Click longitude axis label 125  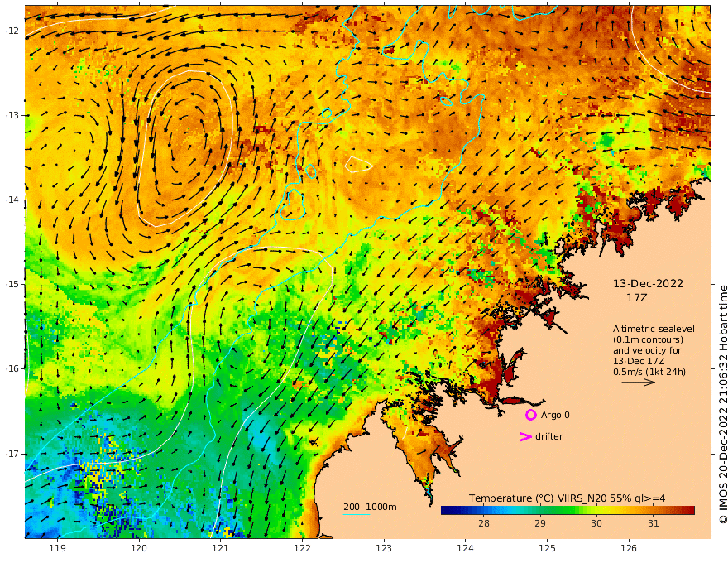coord(547,548)
